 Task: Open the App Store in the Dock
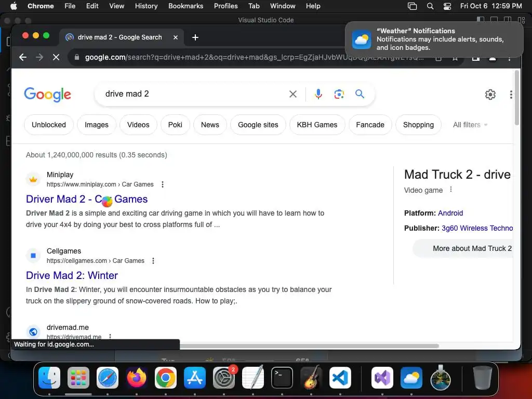click(x=195, y=378)
